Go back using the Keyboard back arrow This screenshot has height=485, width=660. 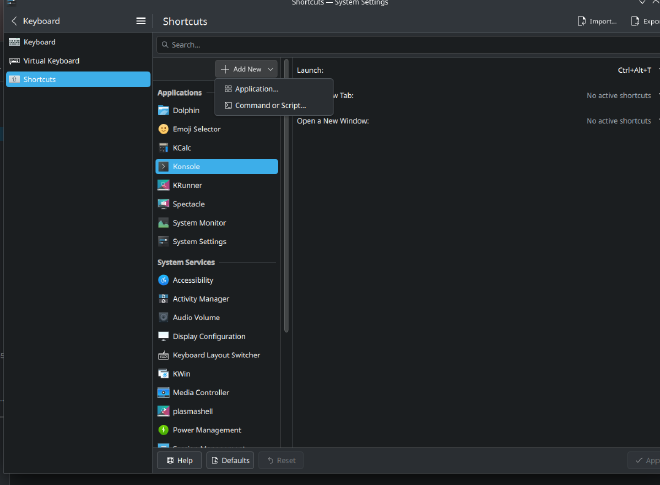click(14, 20)
